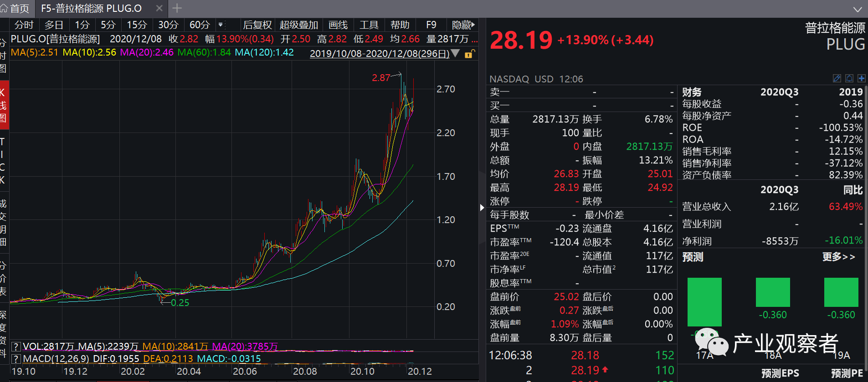The width and height of the screenshot is (868, 382).
Task: Select the 15分 period
Action: click(137, 25)
